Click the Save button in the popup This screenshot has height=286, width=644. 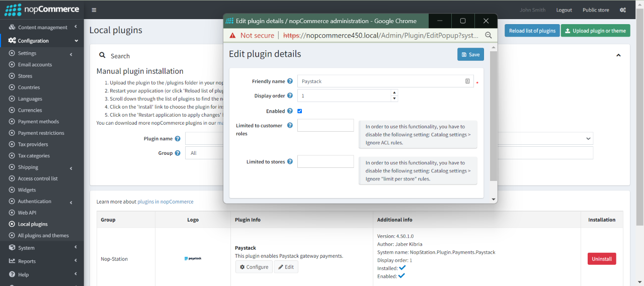pos(470,54)
